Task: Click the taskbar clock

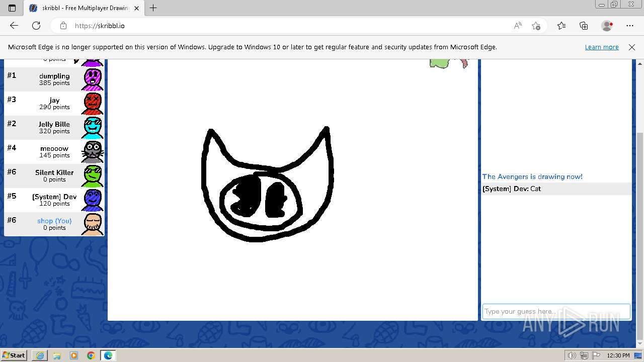Action: click(618, 355)
